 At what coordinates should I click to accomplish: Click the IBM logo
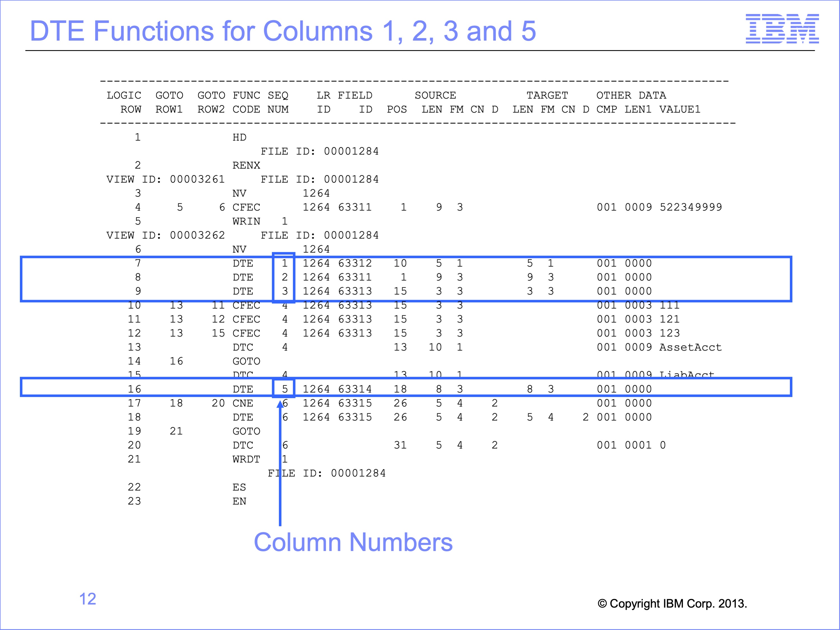click(x=782, y=29)
